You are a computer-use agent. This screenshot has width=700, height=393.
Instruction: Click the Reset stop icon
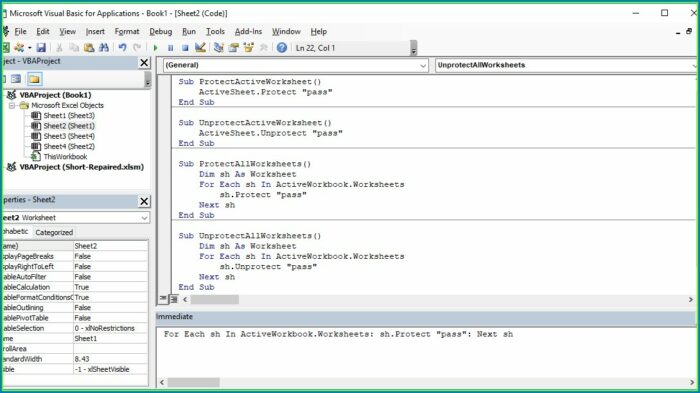tap(185, 48)
